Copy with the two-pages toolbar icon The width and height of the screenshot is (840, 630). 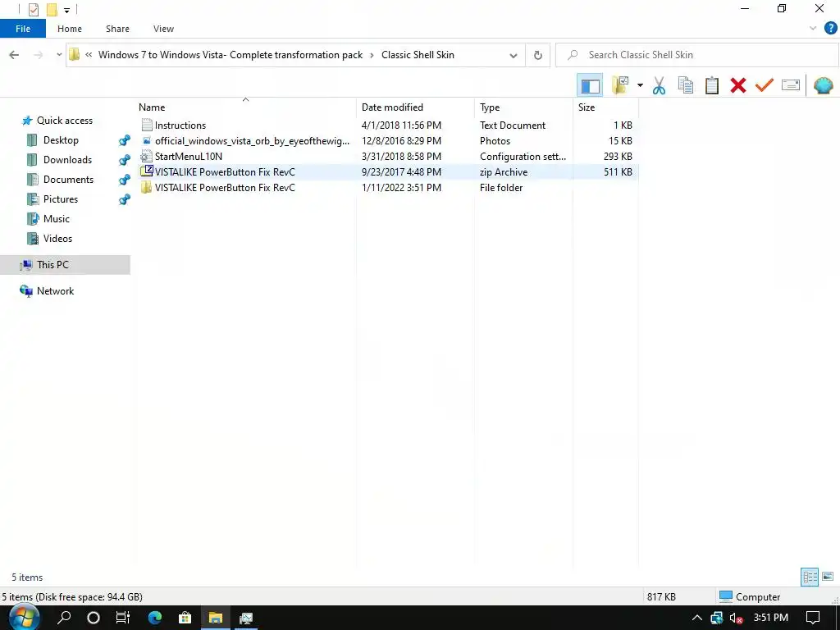(685, 85)
